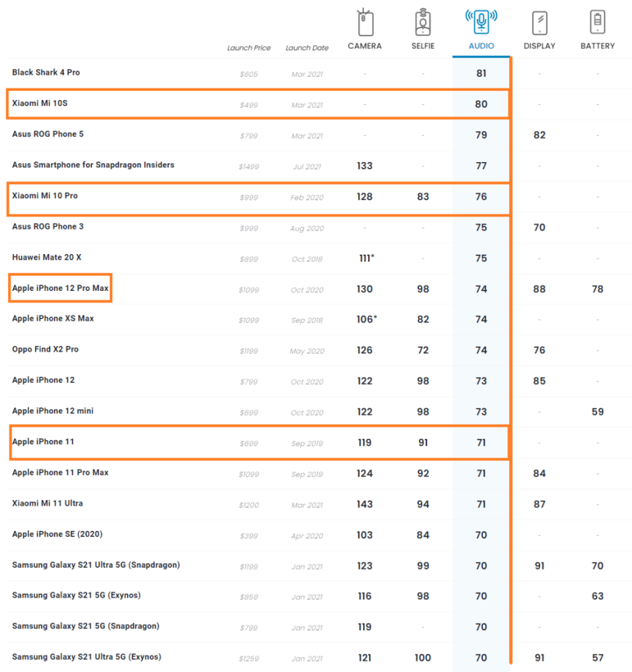The width and height of the screenshot is (632, 672).
Task: Click Huawei Mate 20 X phone name
Action: (46, 257)
